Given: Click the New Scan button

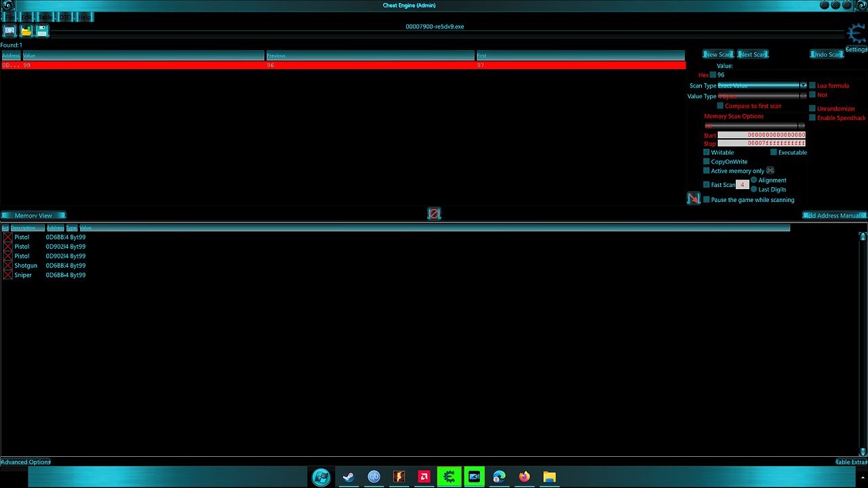Looking at the screenshot, I should (718, 54).
